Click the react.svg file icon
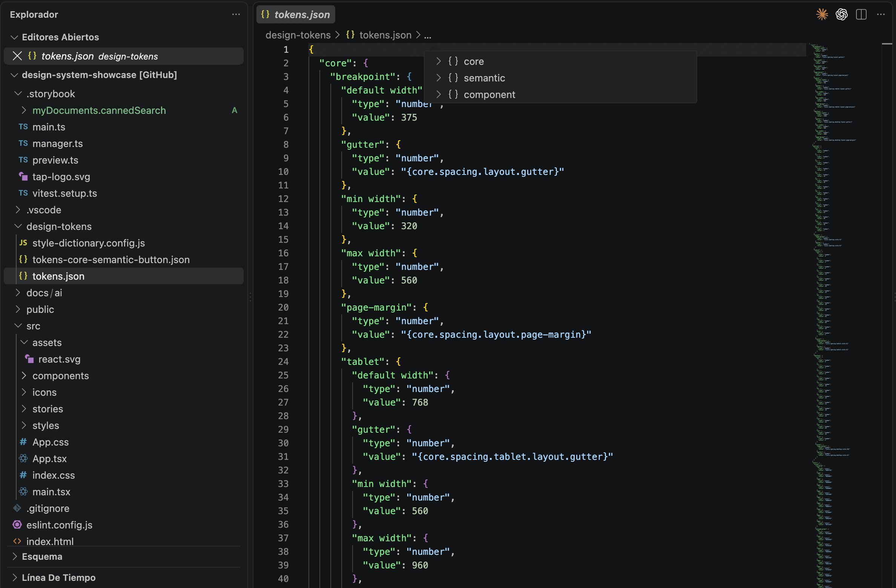Image resolution: width=896 pixels, height=588 pixels. pyautogui.click(x=29, y=359)
